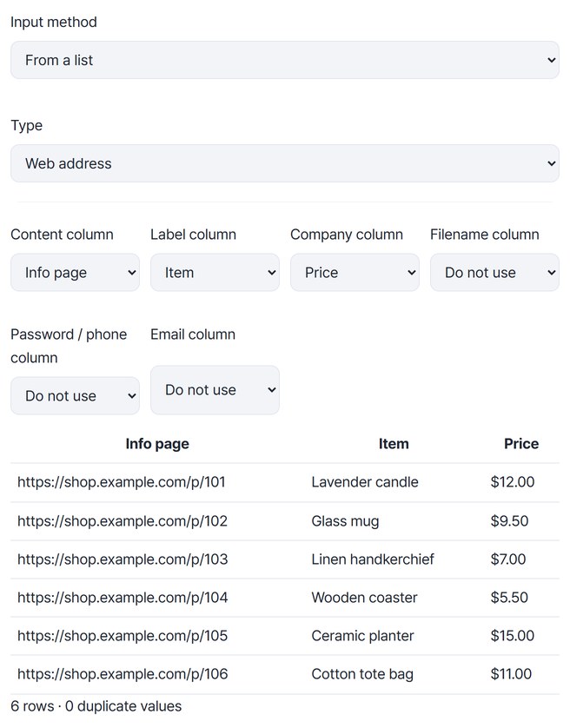Open the Company column dropdown
The height and width of the screenshot is (728, 570).
click(355, 273)
